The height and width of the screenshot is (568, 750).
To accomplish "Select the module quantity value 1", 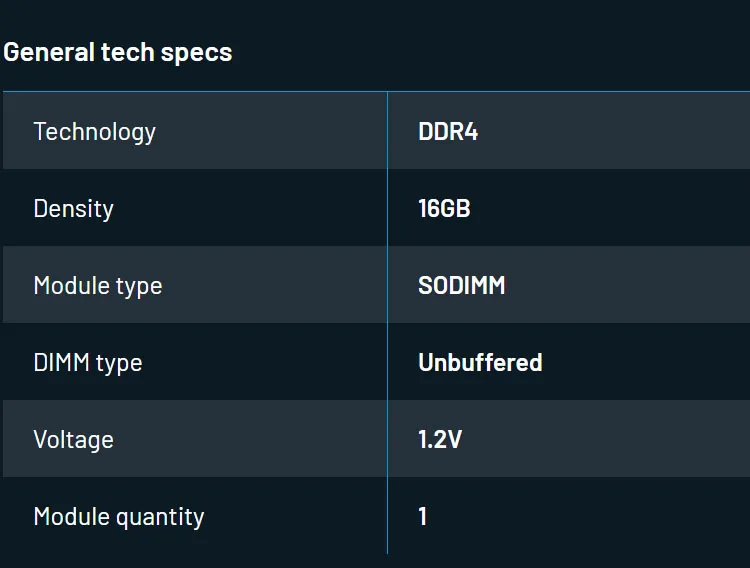I will (423, 517).
